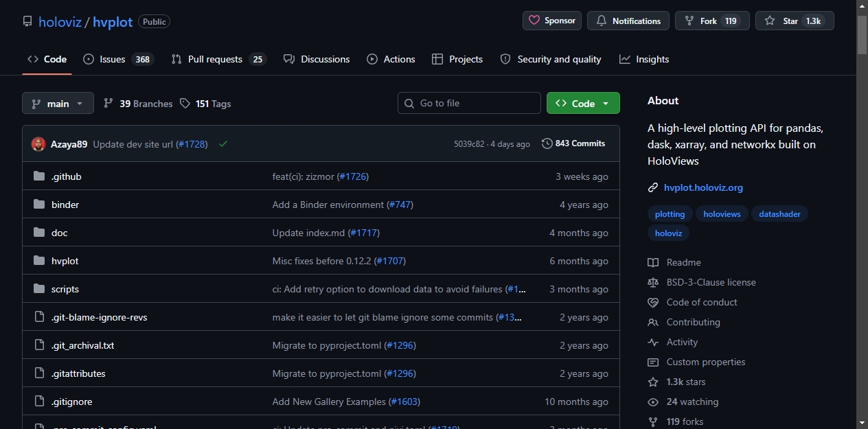The image size is (868, 429).
Task: Select the holoviz topic tag
Action: click(x=669, y=233)
